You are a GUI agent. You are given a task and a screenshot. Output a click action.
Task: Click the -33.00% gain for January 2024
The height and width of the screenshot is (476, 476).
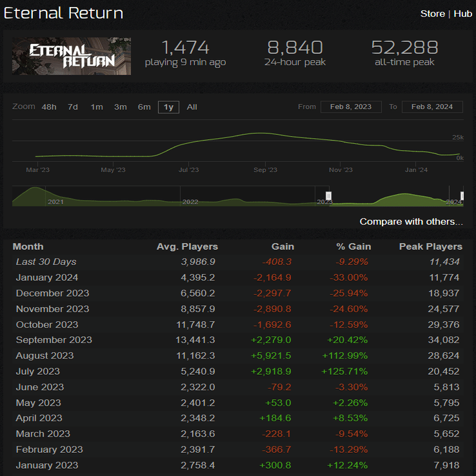(349, 277)
